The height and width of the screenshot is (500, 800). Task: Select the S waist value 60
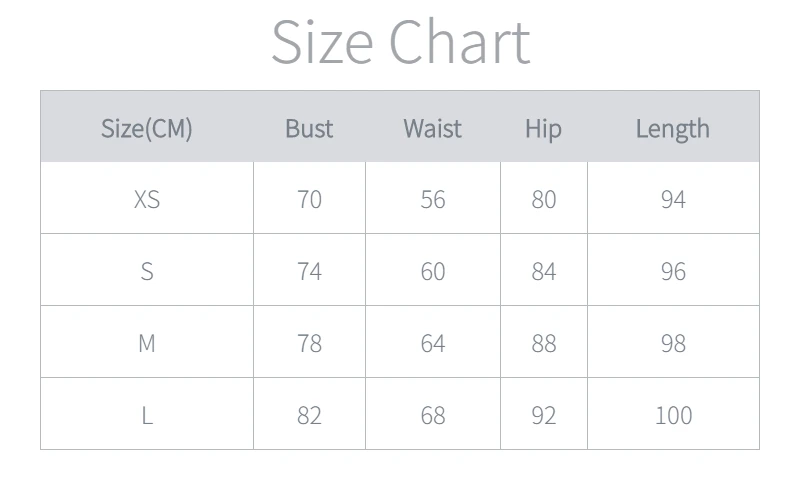tap(433, 271)
